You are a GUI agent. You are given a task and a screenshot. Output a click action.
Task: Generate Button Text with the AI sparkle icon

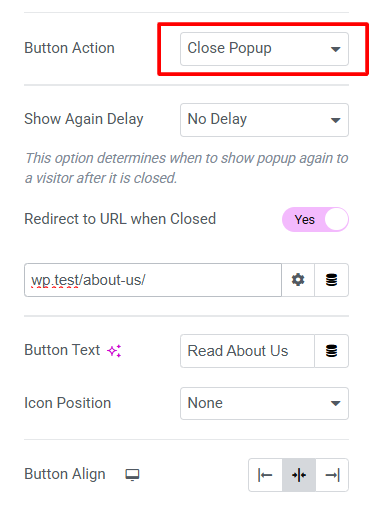tap(114, 351)
